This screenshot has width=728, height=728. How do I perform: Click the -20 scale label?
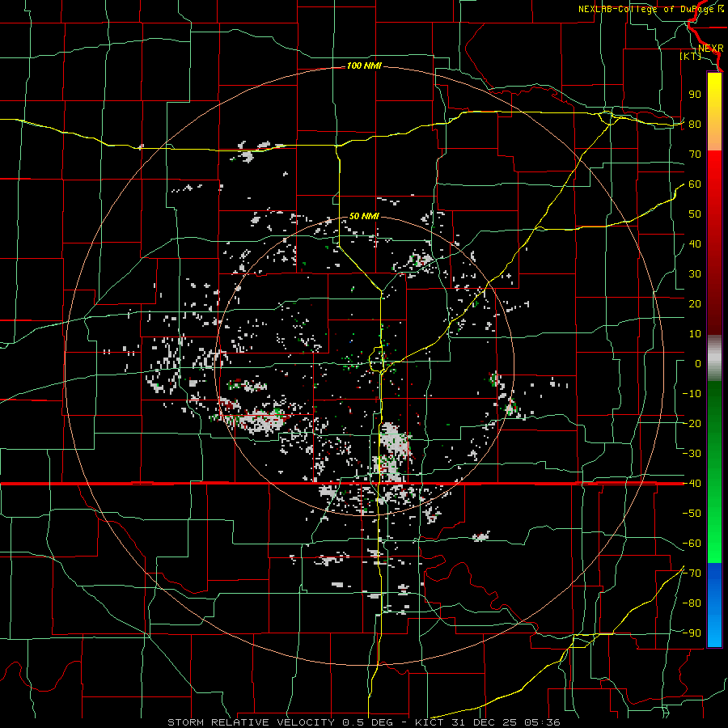click(x=692, y=424)
